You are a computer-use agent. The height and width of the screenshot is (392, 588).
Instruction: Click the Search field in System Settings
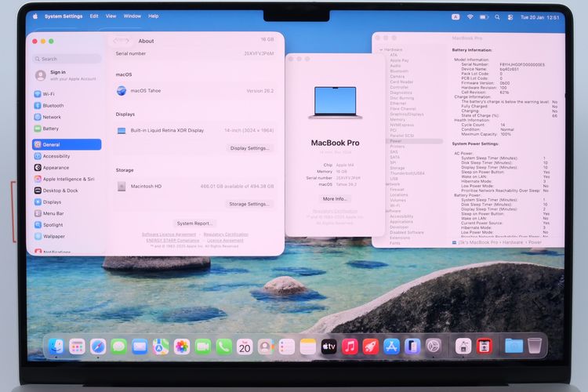(67, 59)
